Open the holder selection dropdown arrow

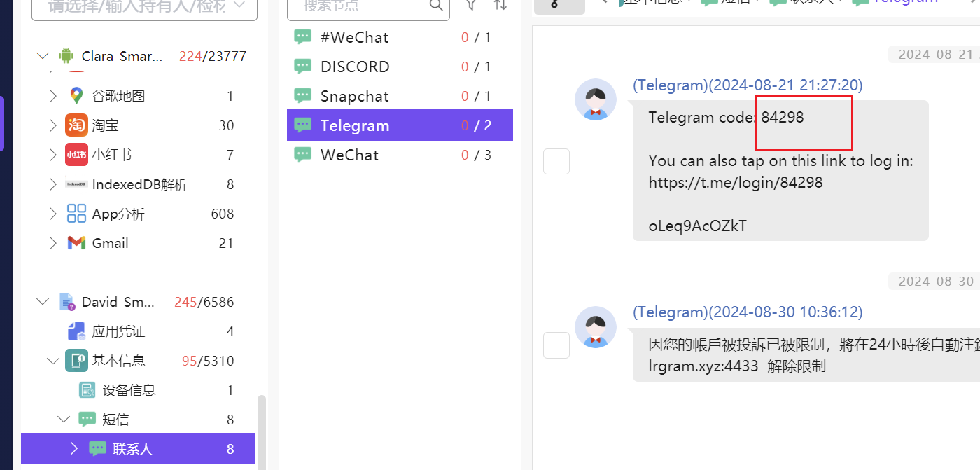point(239,6)
